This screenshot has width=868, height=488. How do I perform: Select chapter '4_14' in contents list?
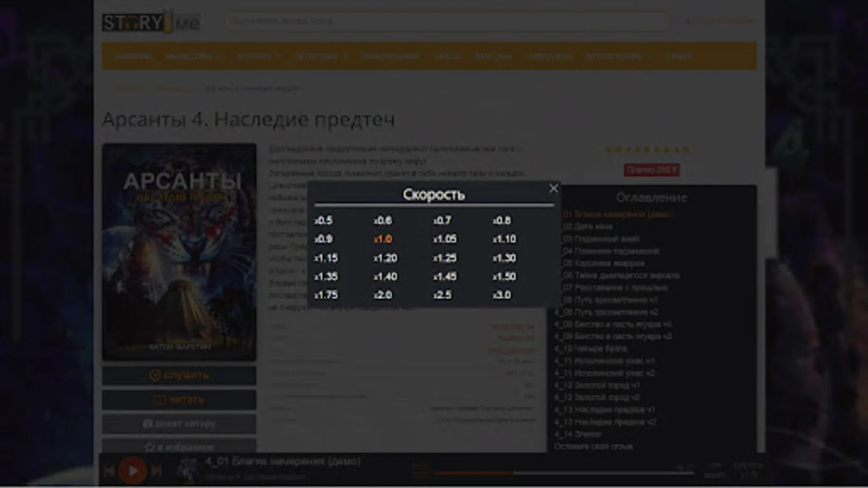point(578,434)
